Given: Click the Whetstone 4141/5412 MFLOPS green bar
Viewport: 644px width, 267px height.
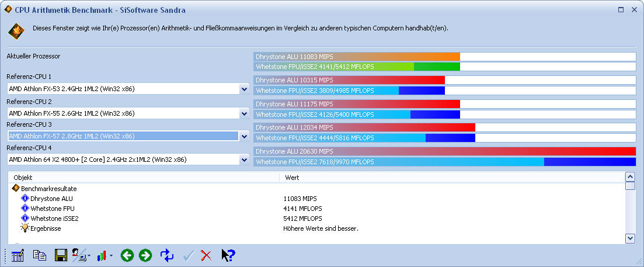Looking at the screenshot, I should pos(357,67).
